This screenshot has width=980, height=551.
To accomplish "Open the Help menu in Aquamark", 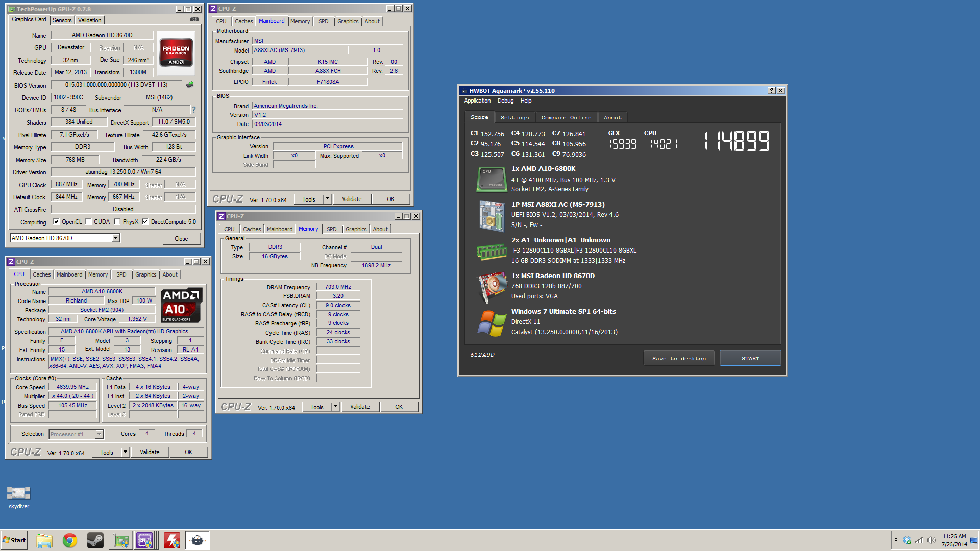I will point(526,101).
